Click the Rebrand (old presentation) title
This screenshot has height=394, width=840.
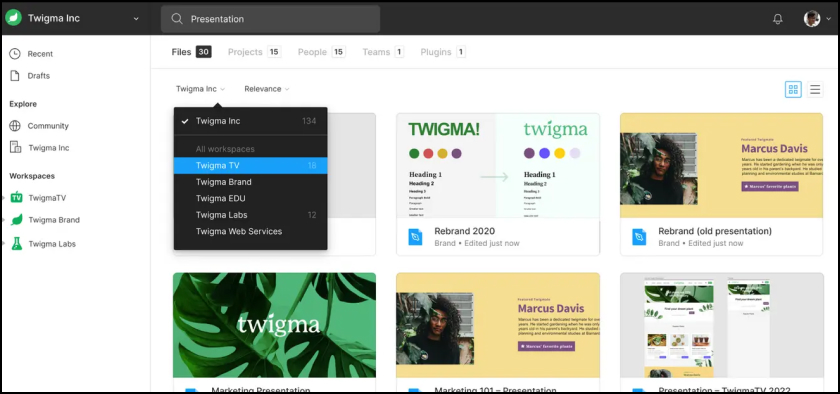pyautogui.click(x=715, y=231)
